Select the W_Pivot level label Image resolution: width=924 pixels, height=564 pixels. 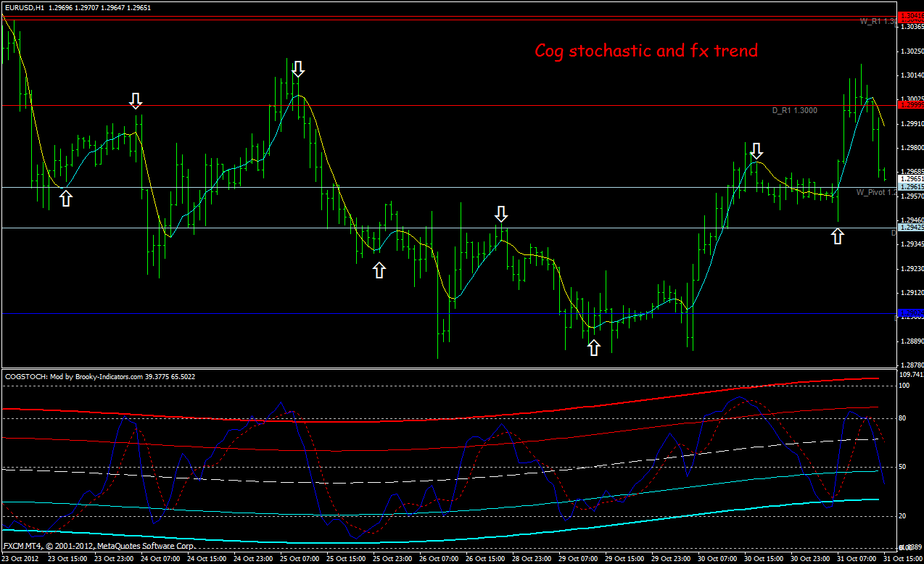876,192
